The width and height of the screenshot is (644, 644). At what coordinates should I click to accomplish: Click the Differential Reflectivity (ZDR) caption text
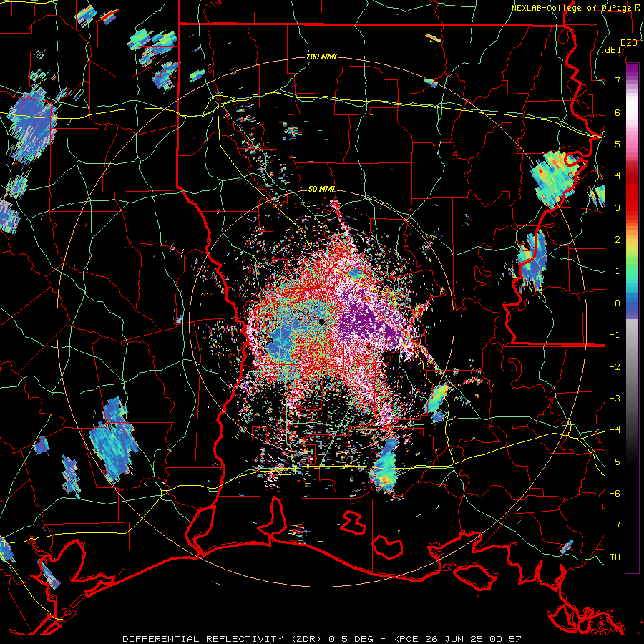(x=223, y=639)
